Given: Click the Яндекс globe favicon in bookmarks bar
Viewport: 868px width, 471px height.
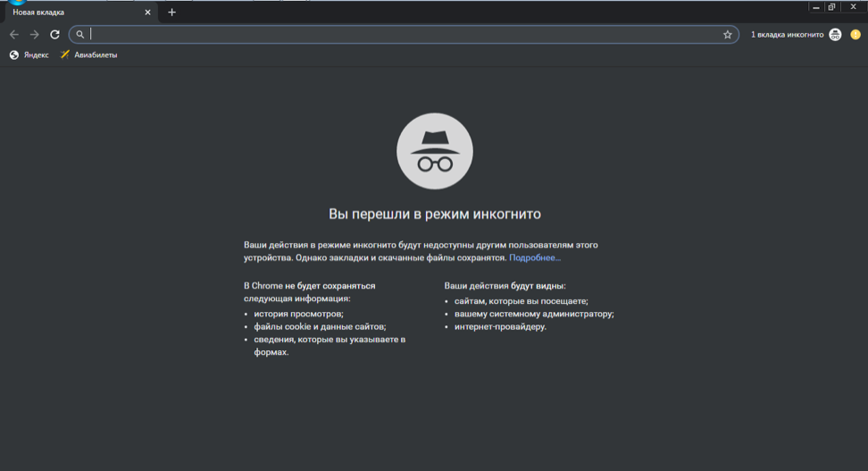Looking at the screenshot, I should coord(14,55).
